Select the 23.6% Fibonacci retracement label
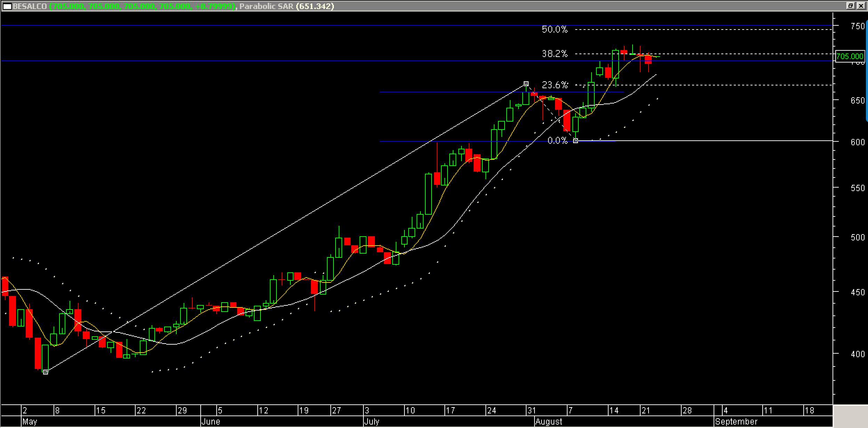Viewport: 868px width, 428px height. coord(555,85)
